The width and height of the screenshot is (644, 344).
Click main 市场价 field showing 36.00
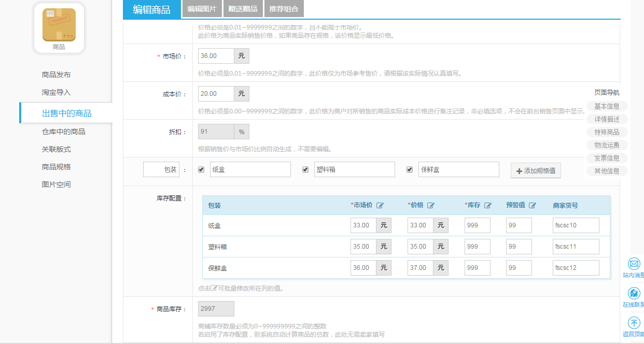pos(216,56)
